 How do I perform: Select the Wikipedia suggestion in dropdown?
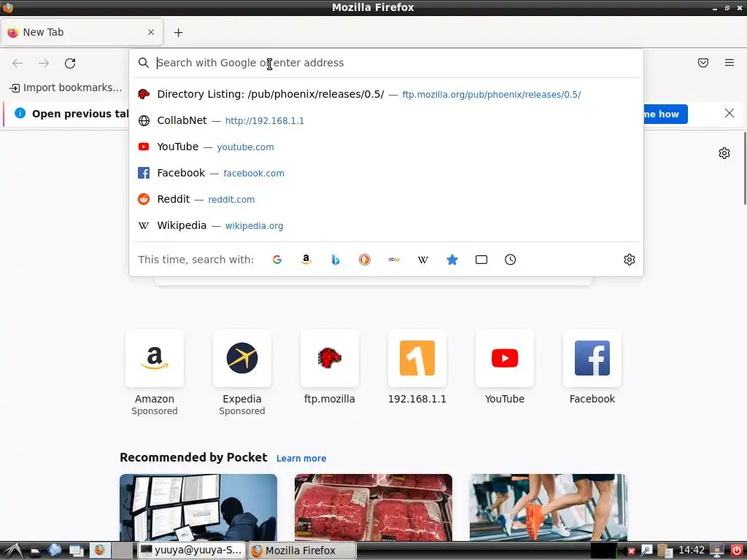[x=386, y=225]
